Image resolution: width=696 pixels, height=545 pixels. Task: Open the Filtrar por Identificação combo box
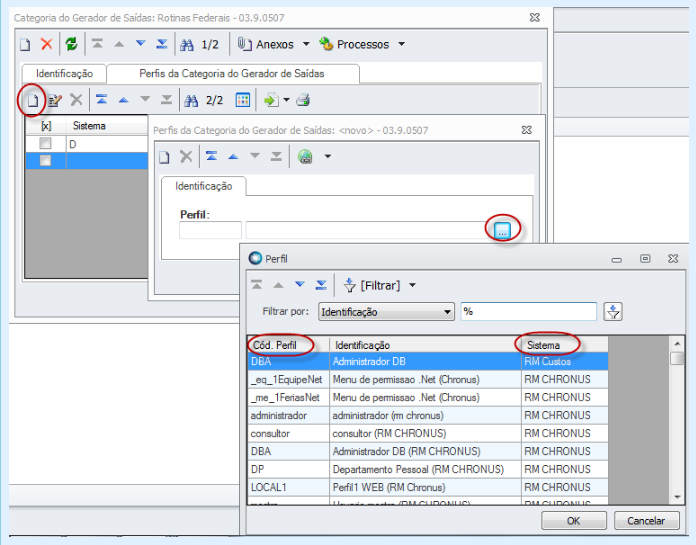click(386, 312)
